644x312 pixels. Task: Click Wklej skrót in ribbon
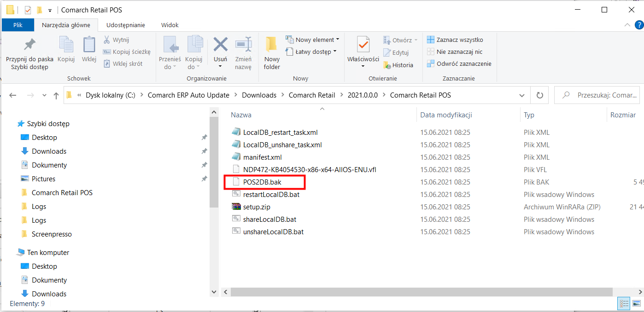[123, 64]
